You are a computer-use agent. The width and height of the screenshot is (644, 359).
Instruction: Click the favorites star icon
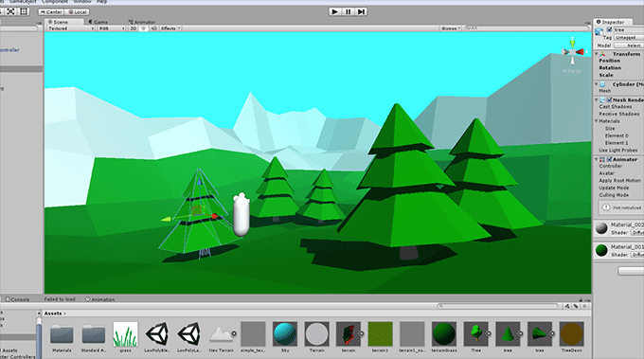[585, 306]
